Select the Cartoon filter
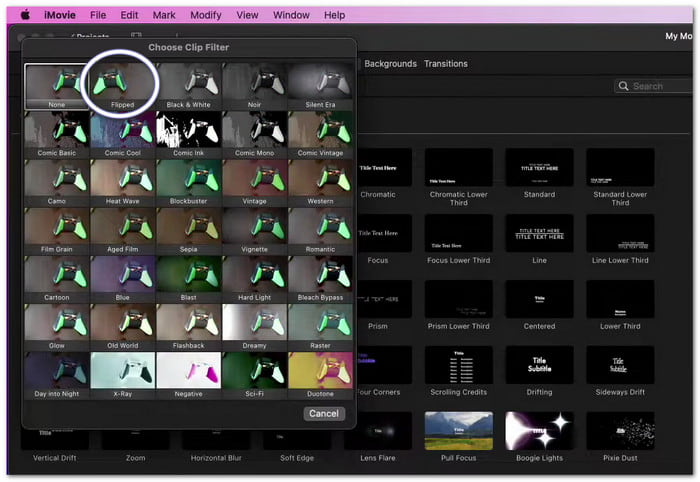700x482 pixels. [57, 279]
